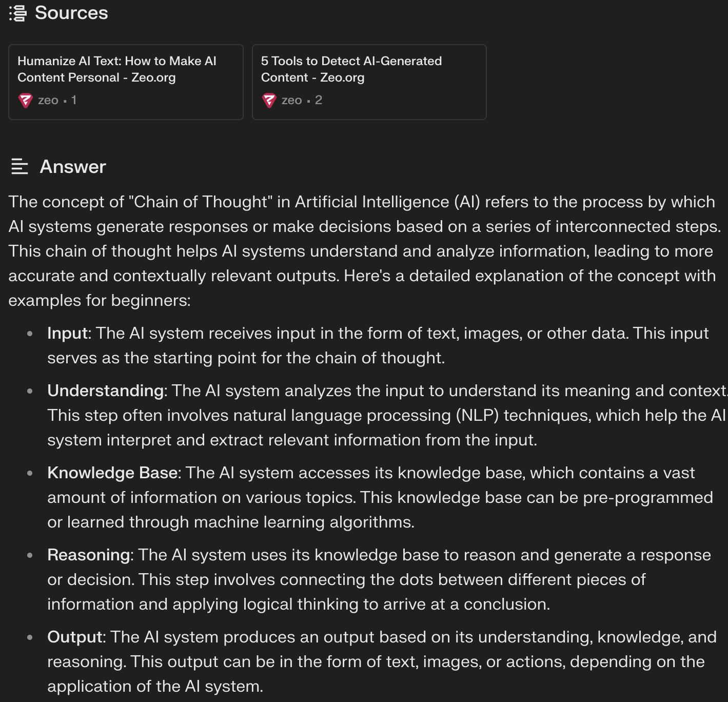Click the bold Knowledge Base term

tap(112, 473)
